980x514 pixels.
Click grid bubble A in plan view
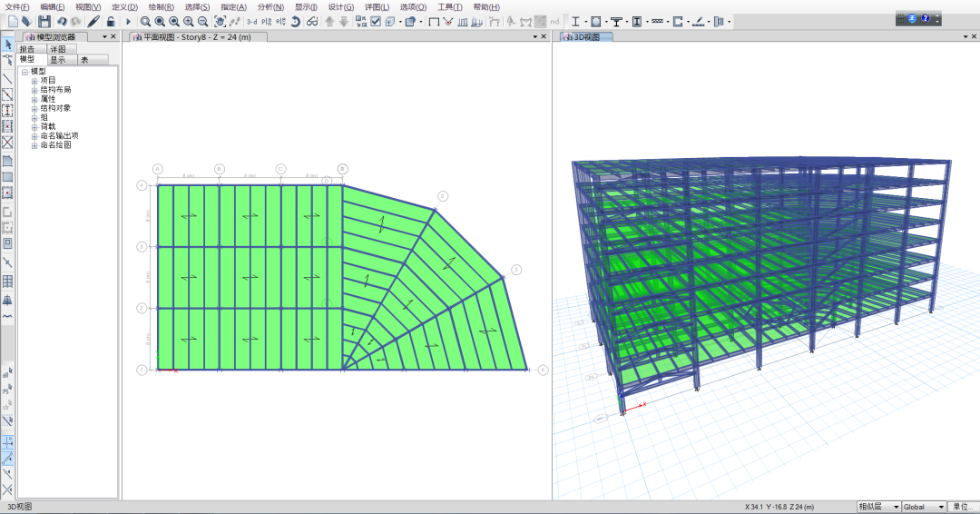[x=158, y=169]
